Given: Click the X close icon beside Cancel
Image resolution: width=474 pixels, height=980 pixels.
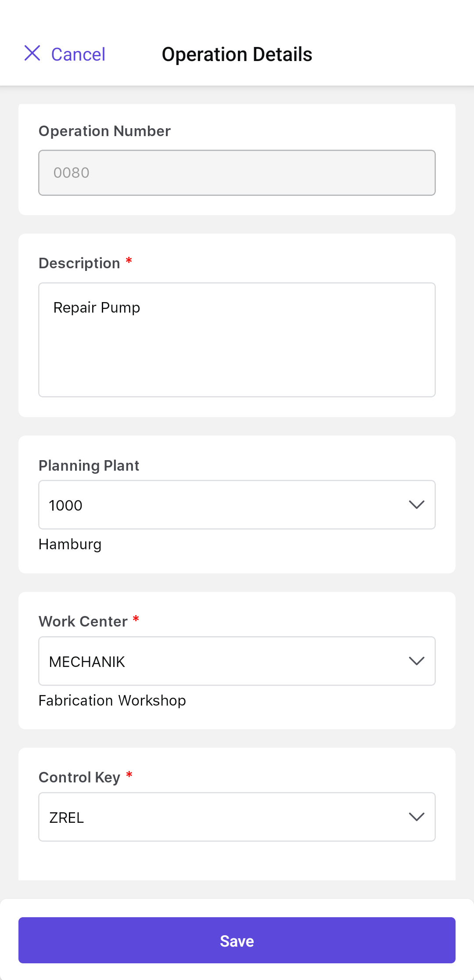Looking at the screenshot, I should pyautogui.click(x=32, y=53).
